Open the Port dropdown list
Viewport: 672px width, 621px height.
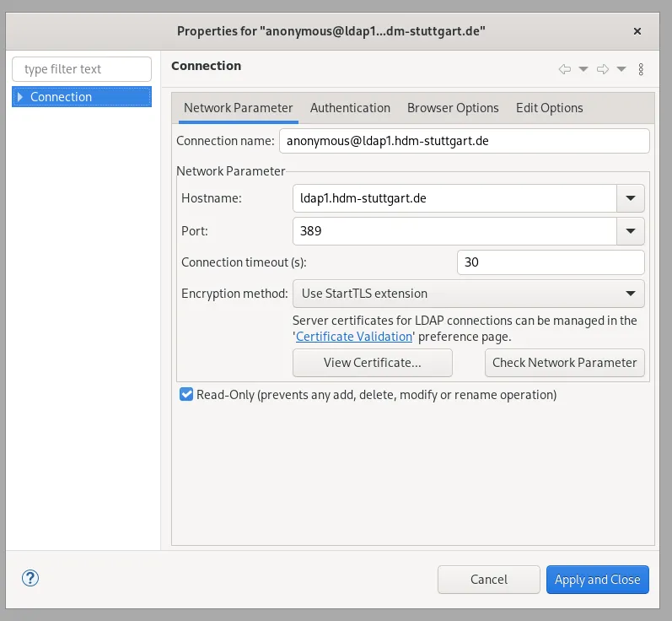pos(630,230)
